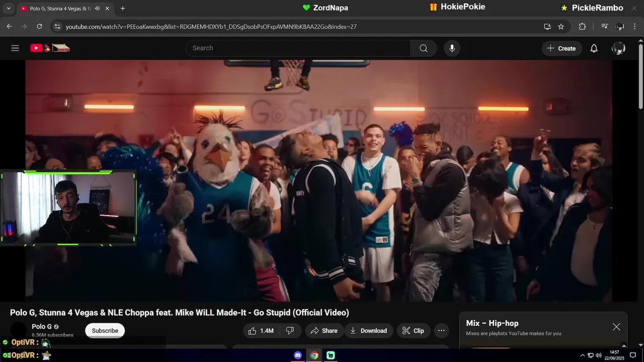Like the video with 1.4M likes
Screen dimensions: 644x362
click(261, 331)
